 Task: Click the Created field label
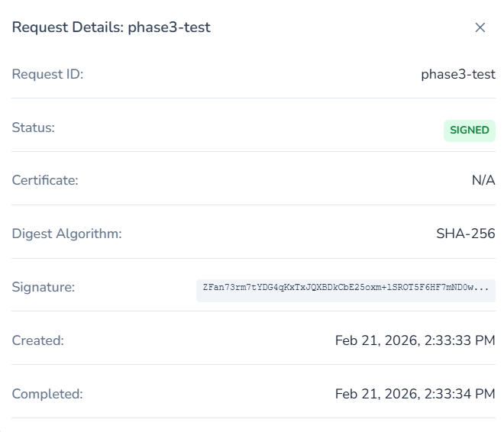[38, 341]
